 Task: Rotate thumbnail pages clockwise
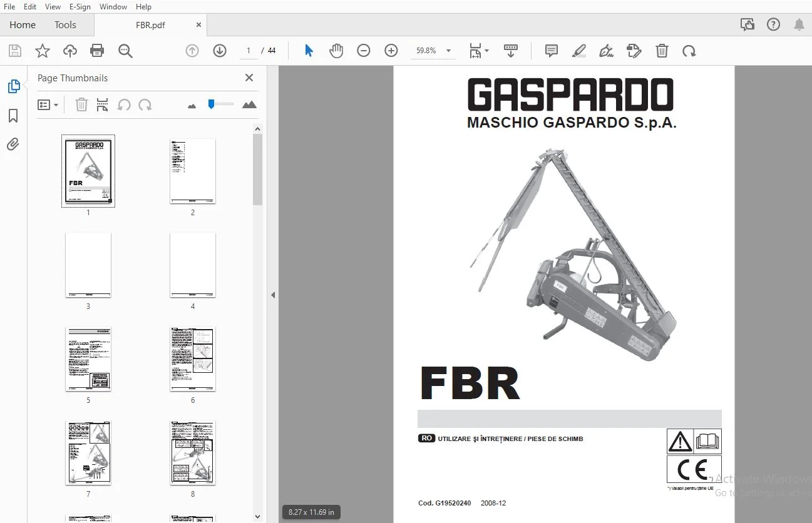145,104
